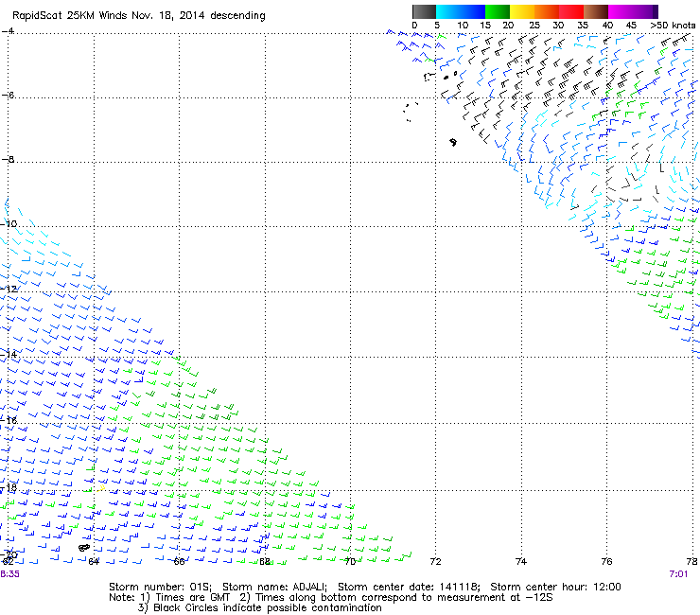Click the latitude label '-8'
700x615 pixels.
(x=8, y=160)
